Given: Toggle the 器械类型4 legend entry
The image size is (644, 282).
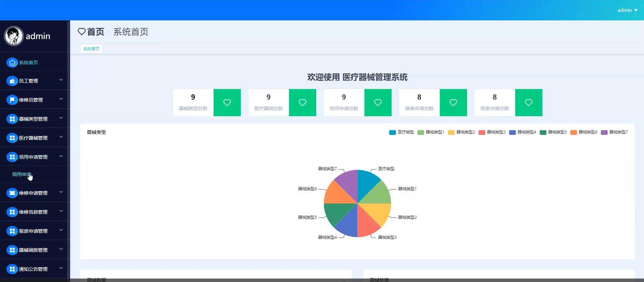Looking at the screenshot, I should pyautogui.click(x=522, y=132).
